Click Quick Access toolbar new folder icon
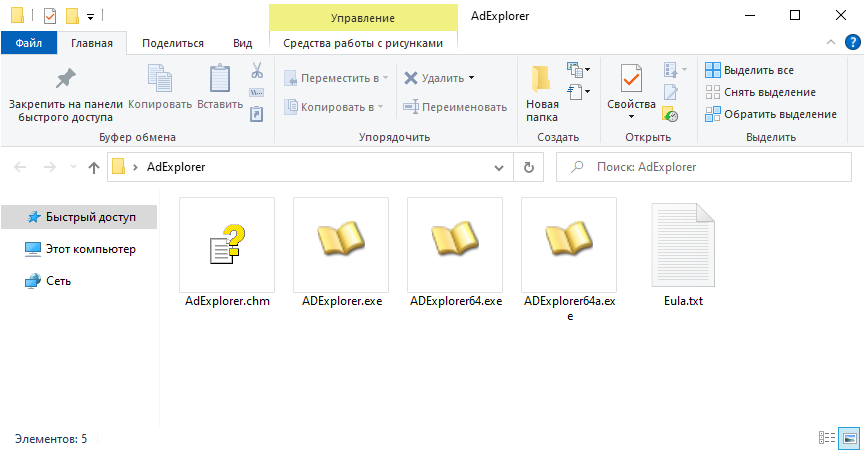Image resolution: width=865 pixels, height=451 pixels. point(72,16)
